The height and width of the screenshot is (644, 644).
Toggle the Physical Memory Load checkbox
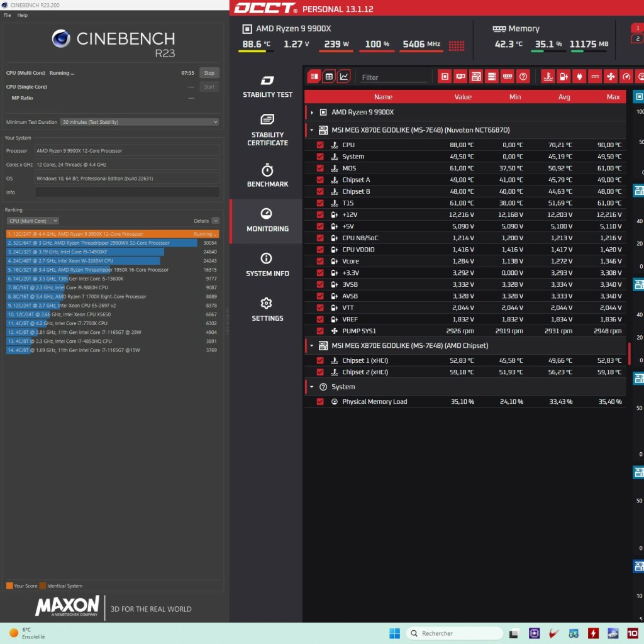pyautogui.click(x=320, y=402)
